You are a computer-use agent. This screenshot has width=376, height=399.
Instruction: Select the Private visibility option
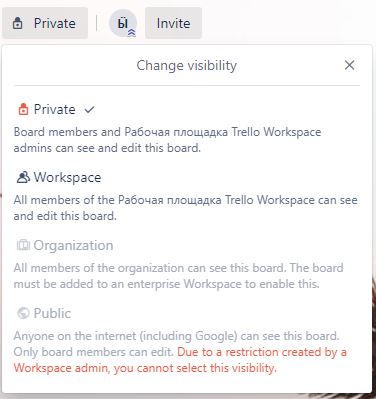click(55, 109)
